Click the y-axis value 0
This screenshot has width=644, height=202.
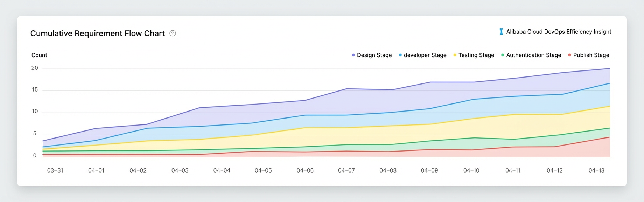[35, 156]
